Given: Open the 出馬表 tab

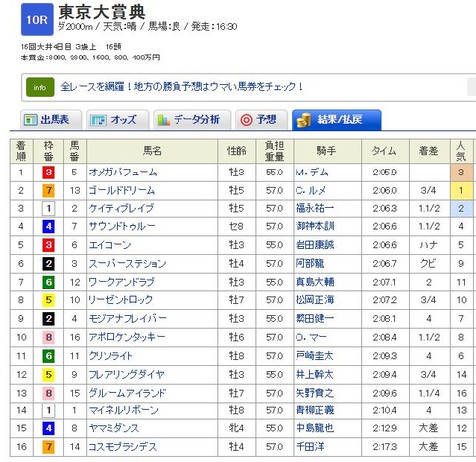Looking at the screenshot, I should pos(52,119).
